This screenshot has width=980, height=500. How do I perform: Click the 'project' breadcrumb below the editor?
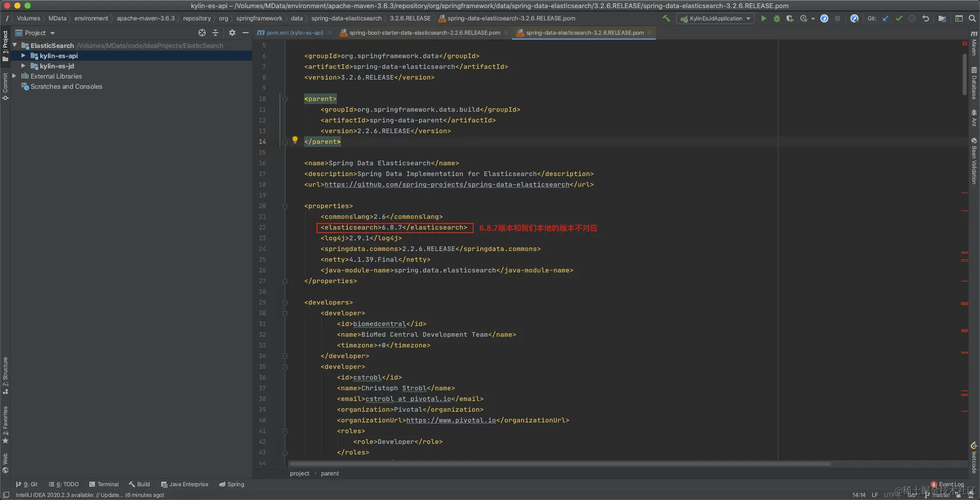(x=300, y=473)
